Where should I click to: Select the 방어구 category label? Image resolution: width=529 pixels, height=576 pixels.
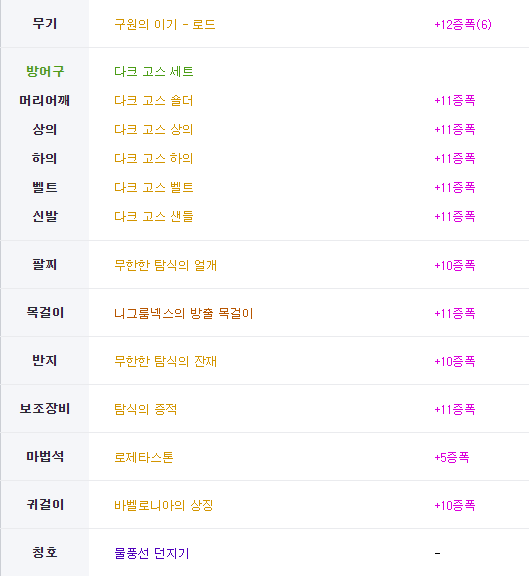click(x=45, y=71)
